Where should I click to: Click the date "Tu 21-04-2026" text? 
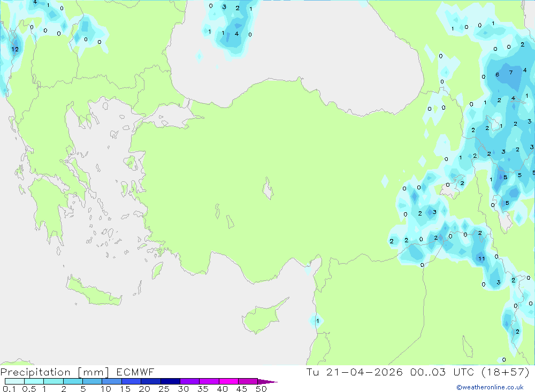click(355, 372)
